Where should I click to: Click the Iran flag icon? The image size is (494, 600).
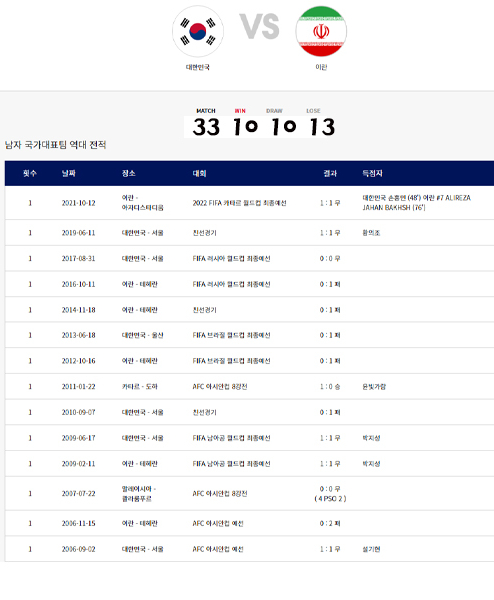pos(321,31)
